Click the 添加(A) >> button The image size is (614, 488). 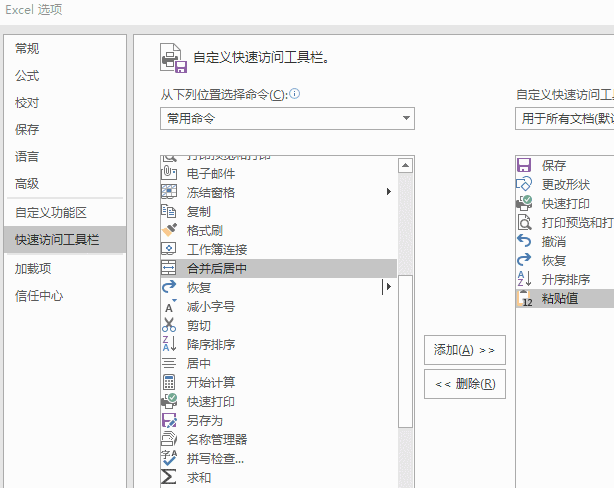[x=465, y=350]
